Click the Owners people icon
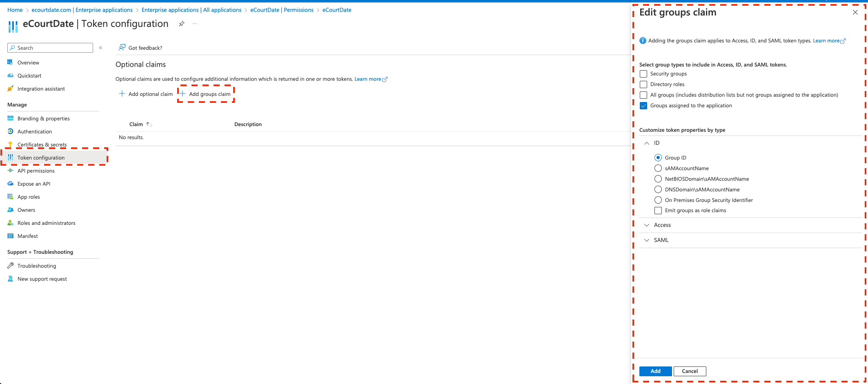The width and height of the screenshot is (868, 384). 10,210
